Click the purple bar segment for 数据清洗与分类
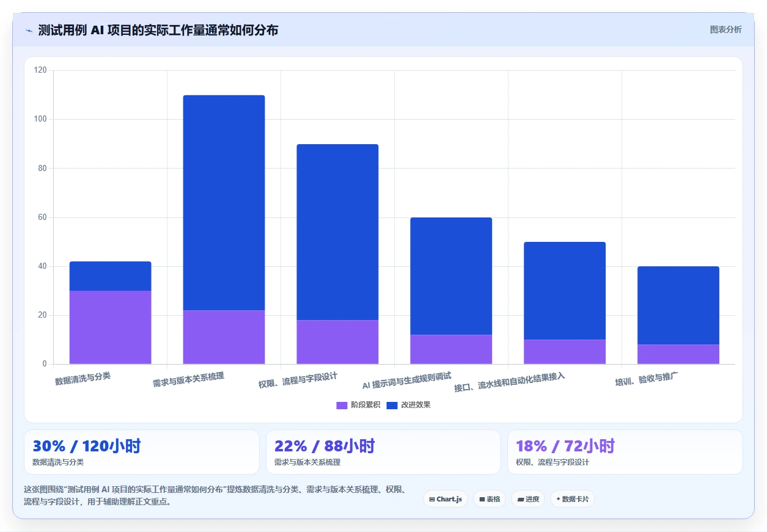 (111, 327)
